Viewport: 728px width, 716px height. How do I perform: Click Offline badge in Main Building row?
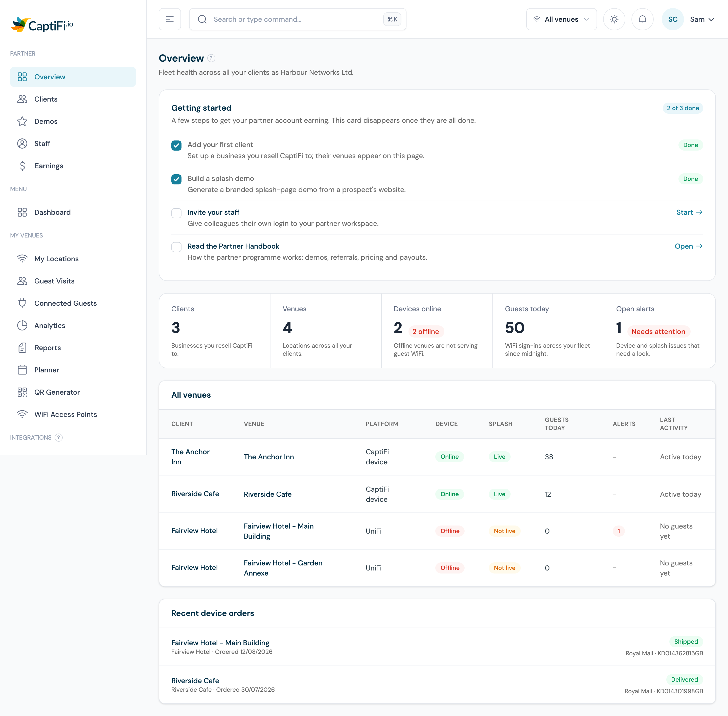coord(450,531)
